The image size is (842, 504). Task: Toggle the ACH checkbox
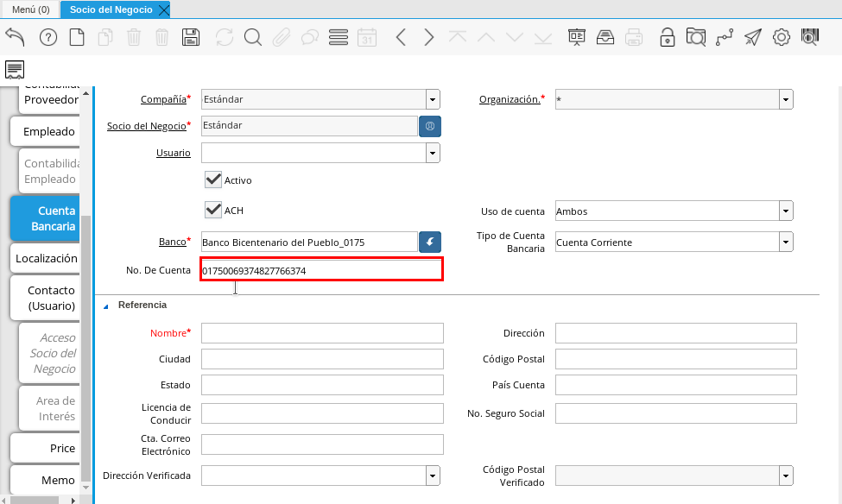(x=213, y=210)
